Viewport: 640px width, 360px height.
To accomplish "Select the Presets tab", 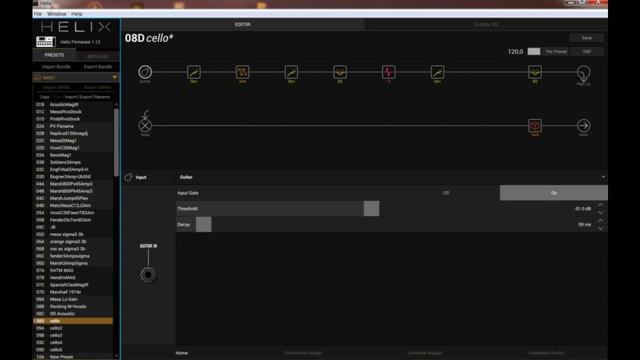I will tap(54, 55).
